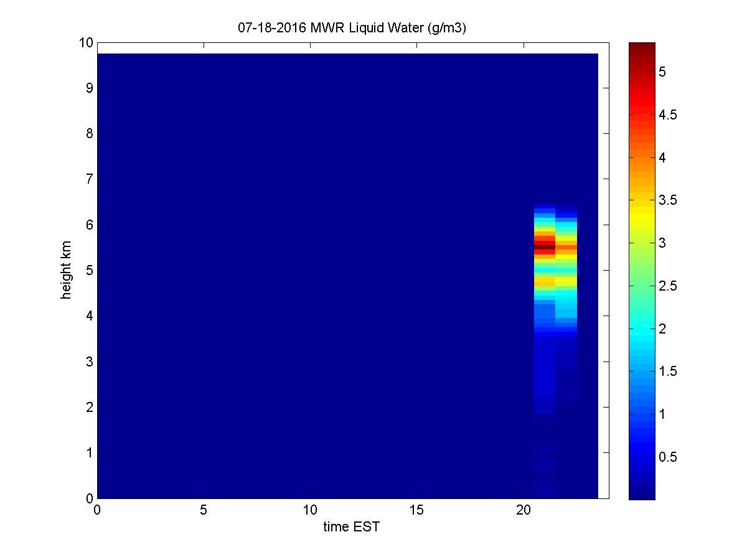Click the dark red peak cell in heatmap
The image size is (747, 560).
tap(545, 247)
